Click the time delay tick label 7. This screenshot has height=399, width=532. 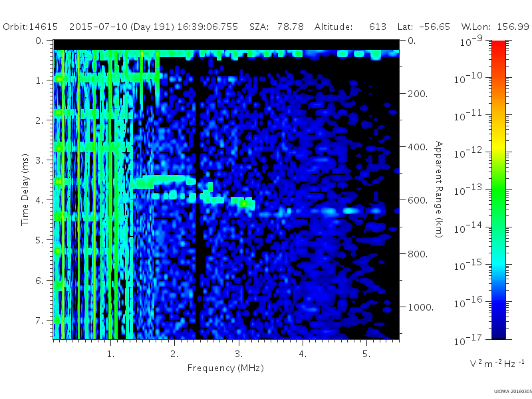pyautogui.click(x=40, y=321)
